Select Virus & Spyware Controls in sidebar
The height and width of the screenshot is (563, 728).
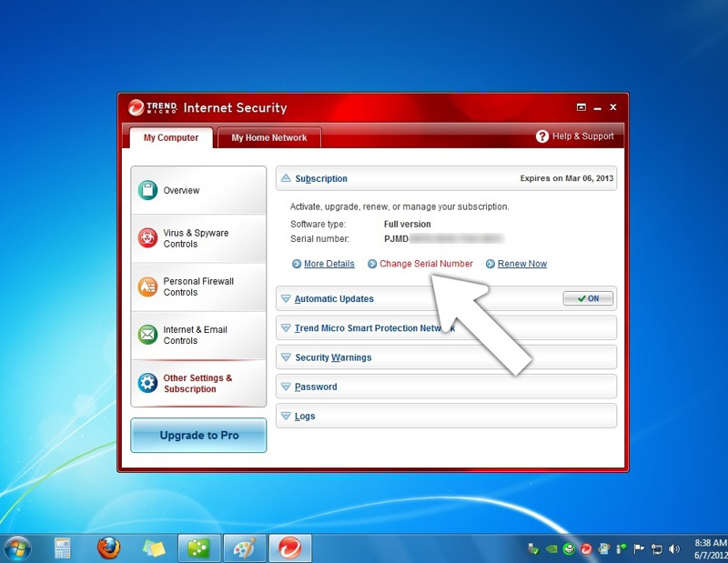(x=198, y=238)
